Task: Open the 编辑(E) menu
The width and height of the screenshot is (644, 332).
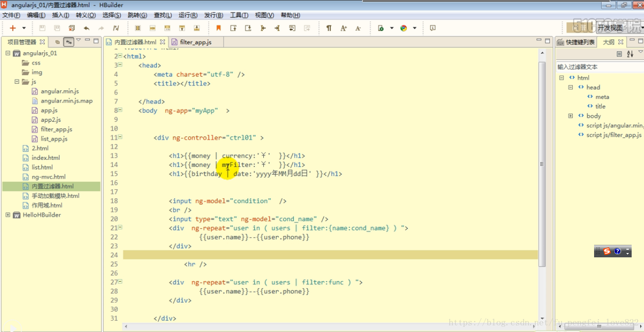Action: pos(37,15)
